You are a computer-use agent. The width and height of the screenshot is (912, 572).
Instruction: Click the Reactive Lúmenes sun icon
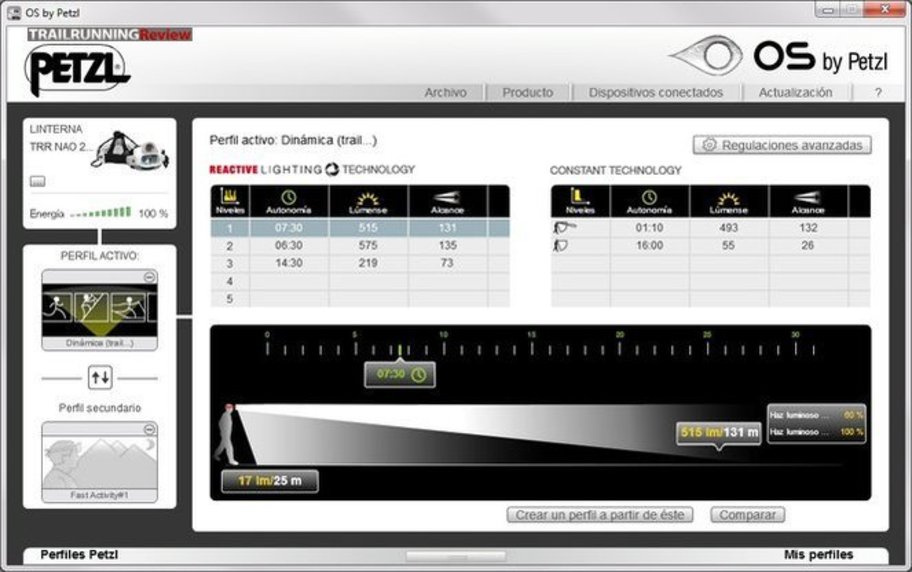pos(368,198)
